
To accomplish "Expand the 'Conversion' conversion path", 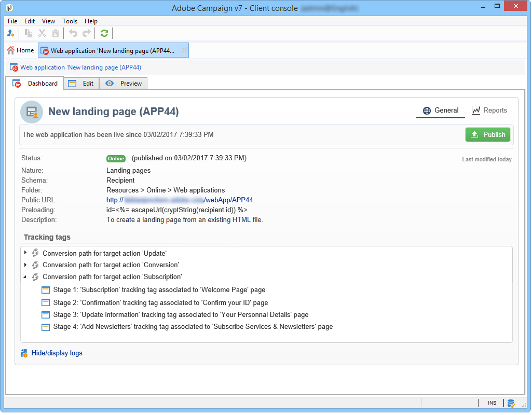I will [x=25, y=265].
